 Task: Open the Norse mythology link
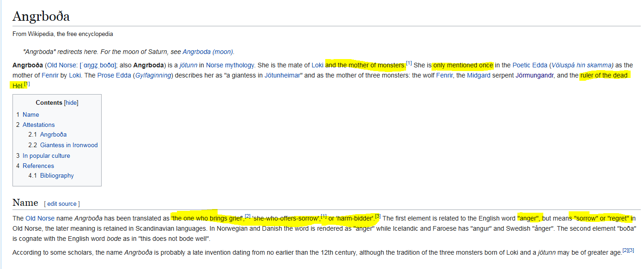[230, 65]
